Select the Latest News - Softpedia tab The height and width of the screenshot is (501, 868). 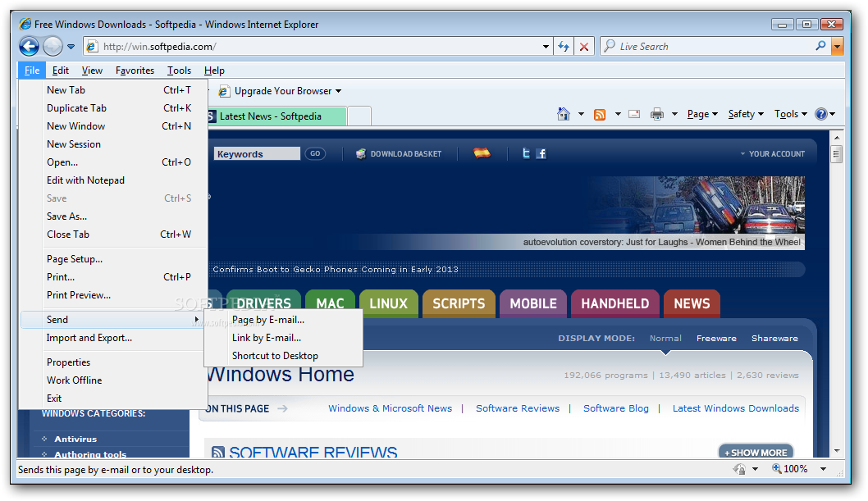[x=276, y=116]
